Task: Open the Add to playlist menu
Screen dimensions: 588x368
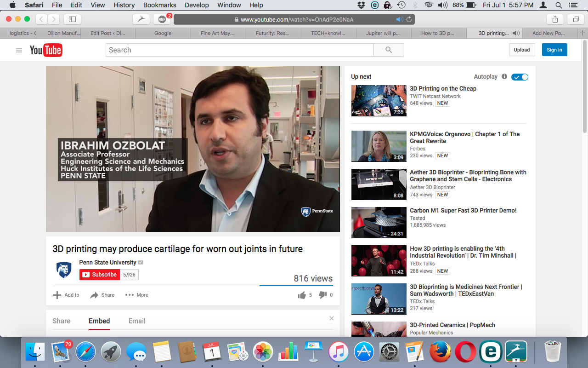Action: click(x=66, y=295)
